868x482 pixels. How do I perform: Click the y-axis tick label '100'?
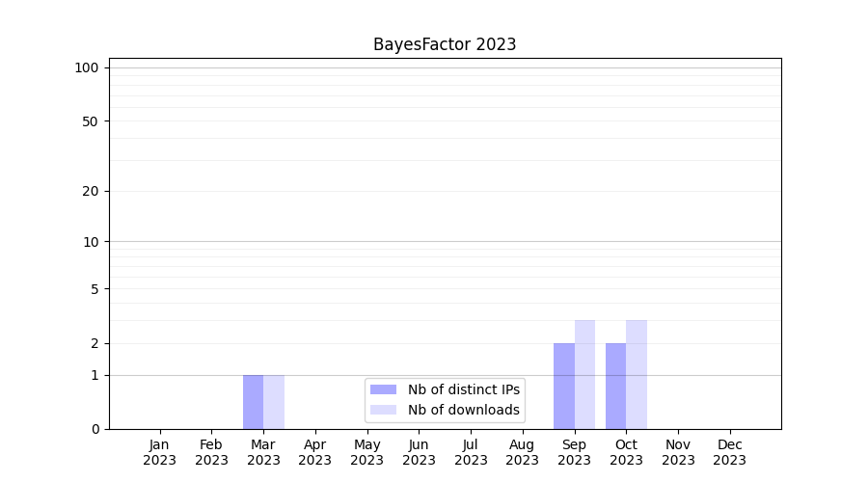coord(87,67)
